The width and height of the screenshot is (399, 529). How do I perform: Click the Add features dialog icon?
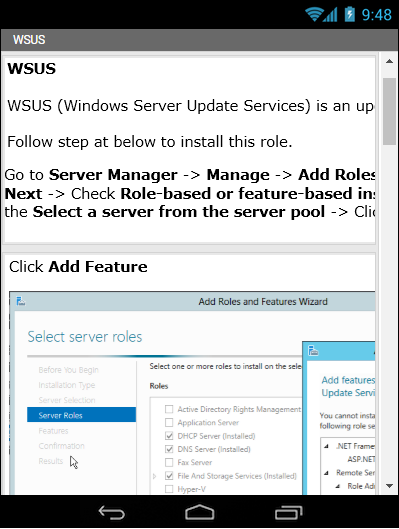pos(313,351)
